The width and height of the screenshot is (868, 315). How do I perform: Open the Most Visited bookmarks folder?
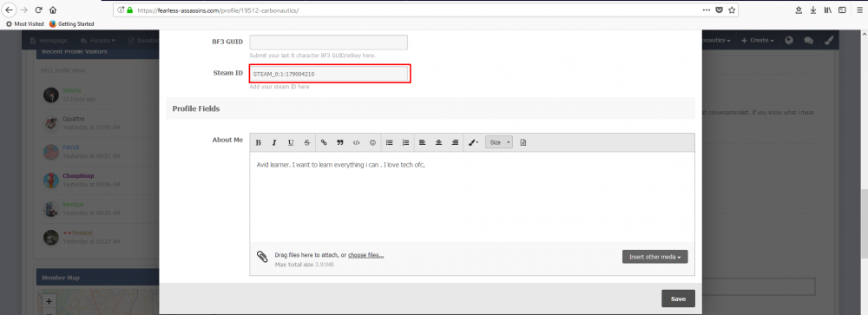pyautogui.click(x=25, y=23)
